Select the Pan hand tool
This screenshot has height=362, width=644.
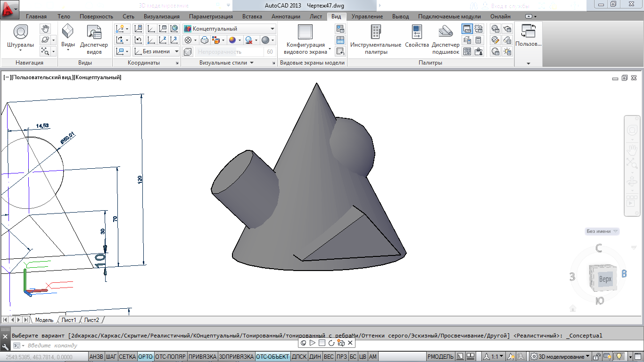pyautogui.click(x=45, y=29)
